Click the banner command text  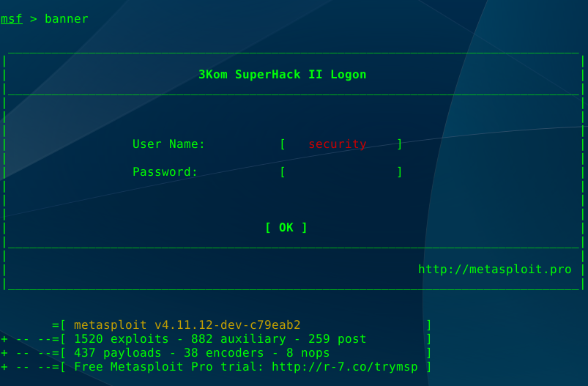[x=67, y=19]
